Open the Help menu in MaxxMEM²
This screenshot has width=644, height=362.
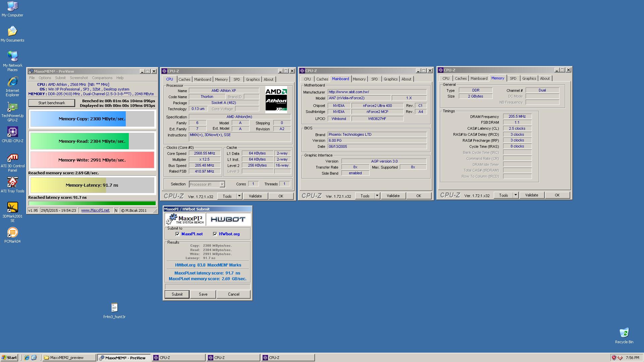click(120, 78)
